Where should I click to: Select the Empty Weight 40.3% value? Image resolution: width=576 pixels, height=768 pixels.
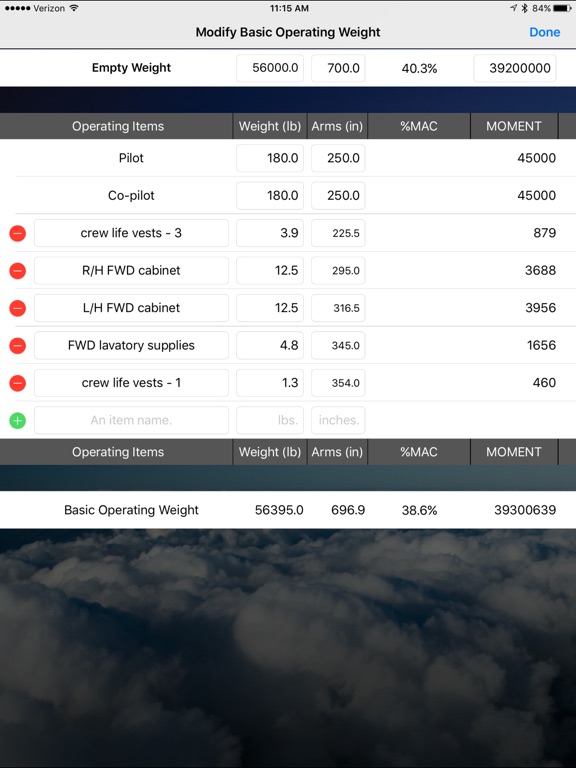pos(419,69)
